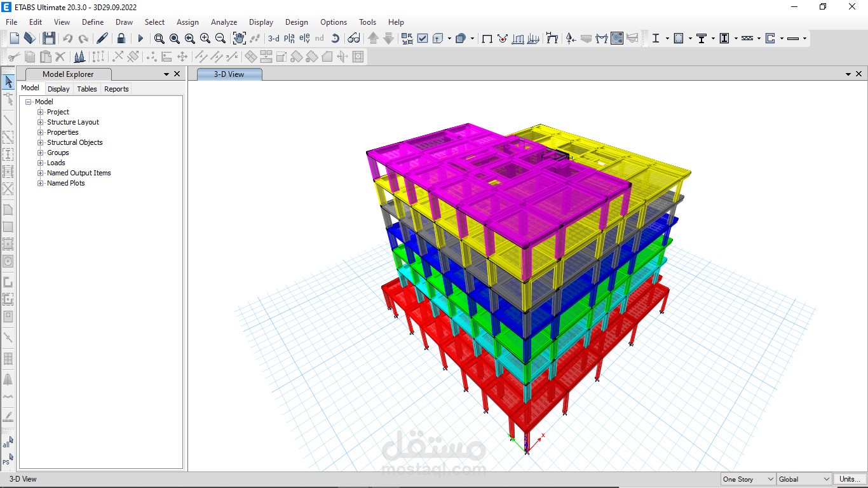Expand the Structural Objects node

point(41,142)
